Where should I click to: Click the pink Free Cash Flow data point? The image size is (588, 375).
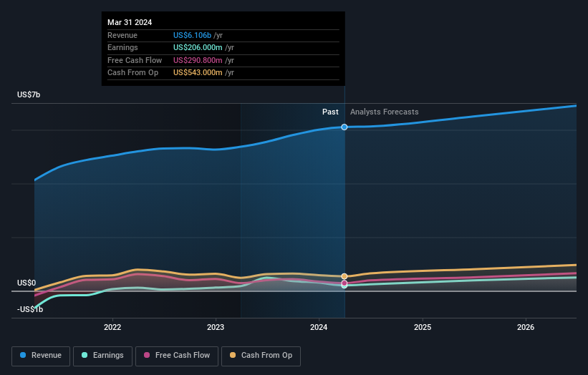click(344, 283)
